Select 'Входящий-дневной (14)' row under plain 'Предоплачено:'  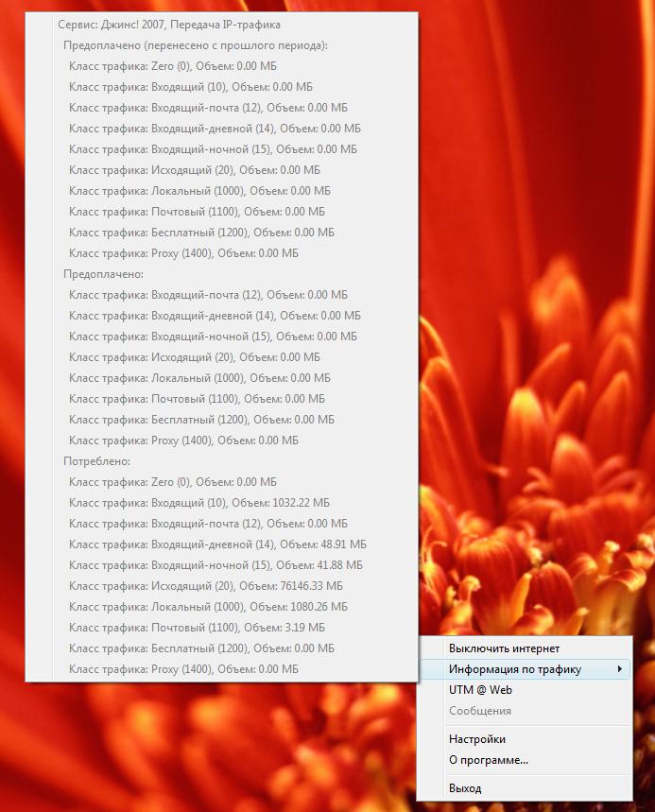(221, 316)
